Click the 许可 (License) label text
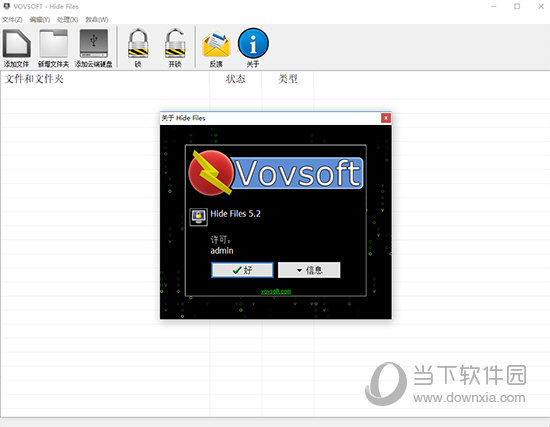This screenshot has height=427, width=550. (220, 240)
